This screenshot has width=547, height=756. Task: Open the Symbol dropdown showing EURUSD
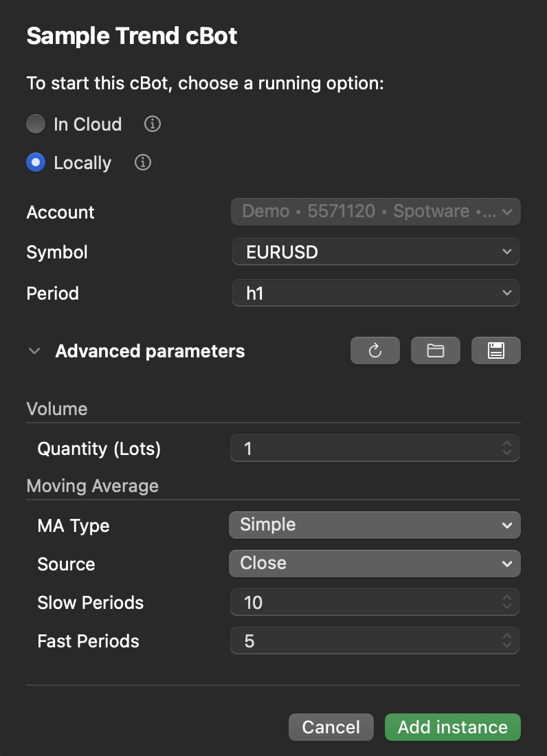[x=375, y=252]
